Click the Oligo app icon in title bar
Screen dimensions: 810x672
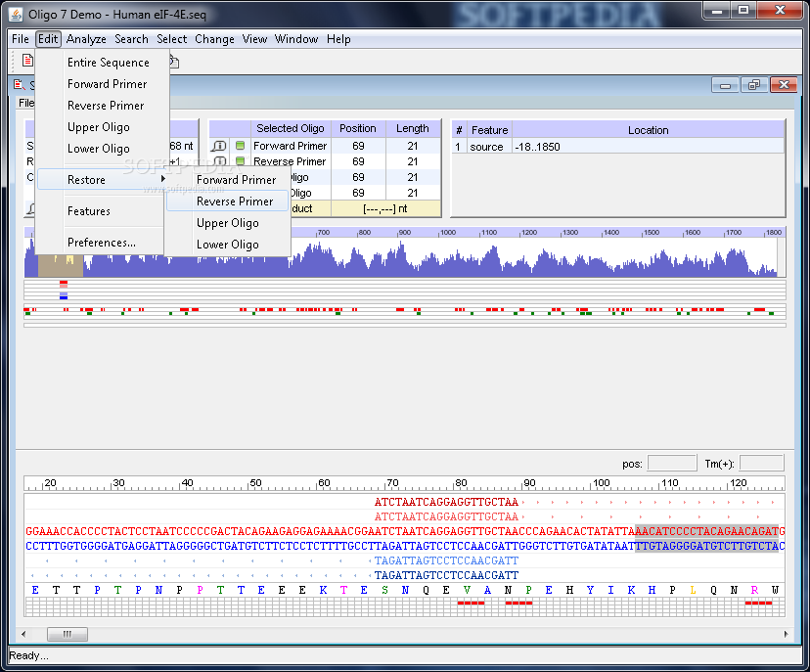pyautogui.click(x=16, y=15)
